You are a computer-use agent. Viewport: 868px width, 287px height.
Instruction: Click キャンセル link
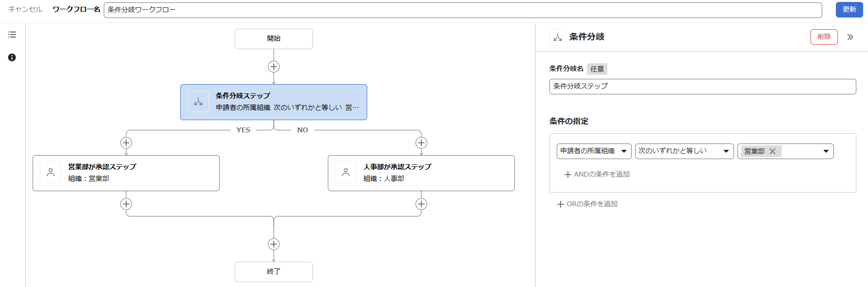coord(25,9)
